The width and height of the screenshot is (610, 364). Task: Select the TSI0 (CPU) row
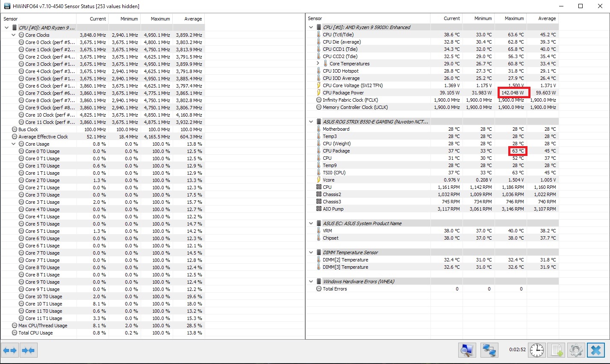point(432,173)
